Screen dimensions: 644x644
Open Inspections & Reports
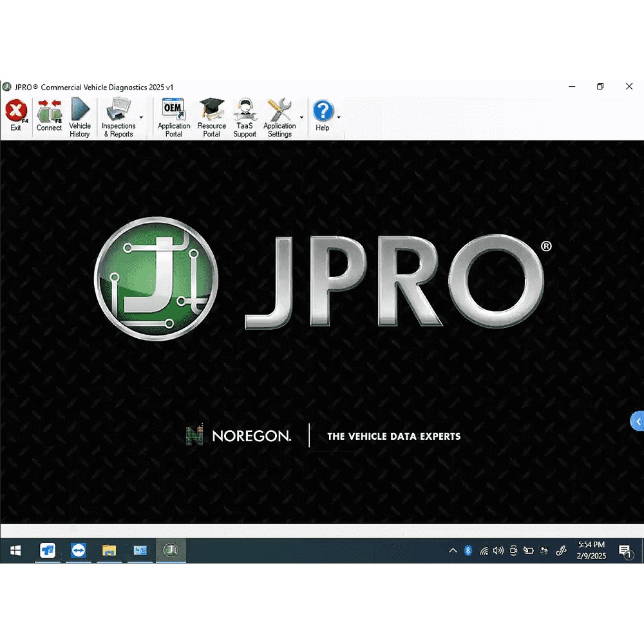coord(118,117)
